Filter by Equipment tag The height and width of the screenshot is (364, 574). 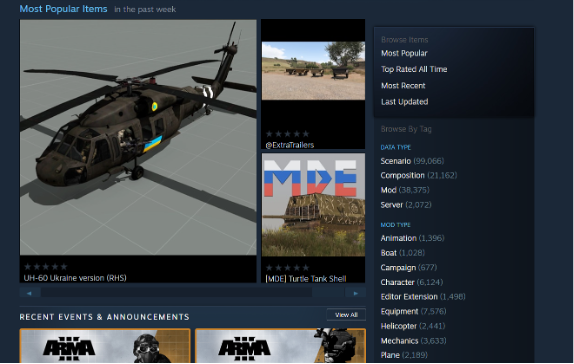click(414, 312)
